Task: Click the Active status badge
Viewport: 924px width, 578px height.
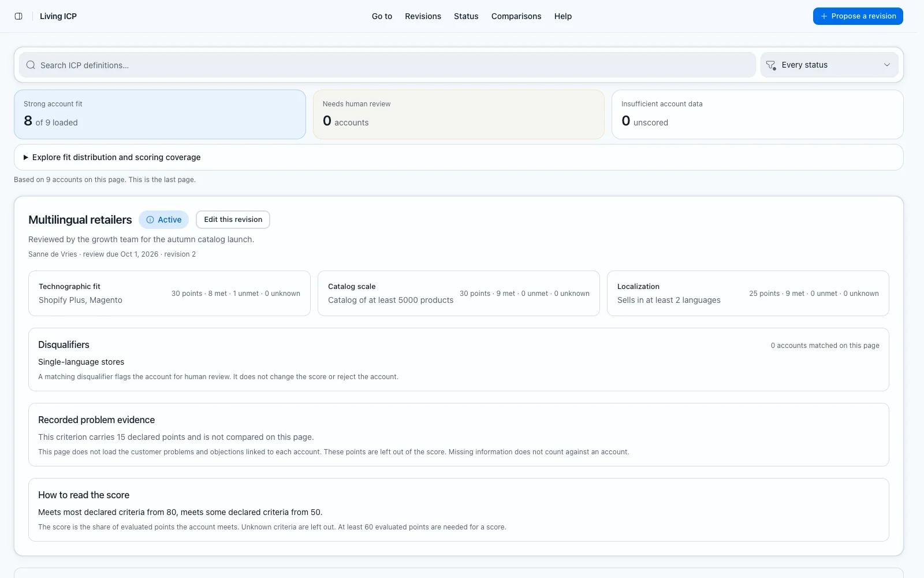Action: [164, 220]
